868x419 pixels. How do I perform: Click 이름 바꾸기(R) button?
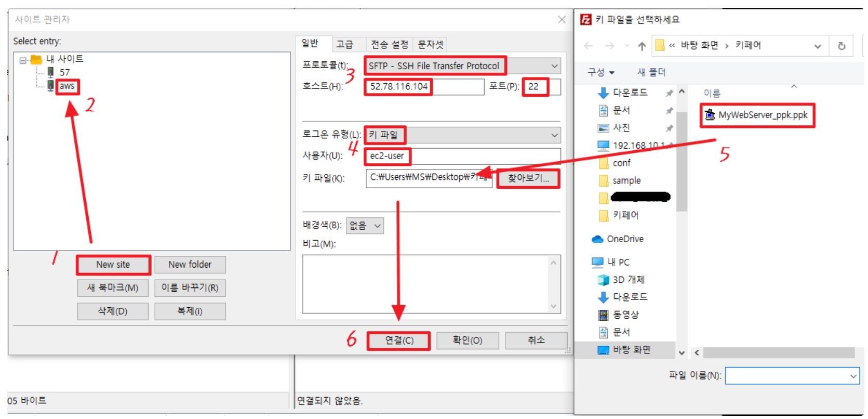coord(190,287)
